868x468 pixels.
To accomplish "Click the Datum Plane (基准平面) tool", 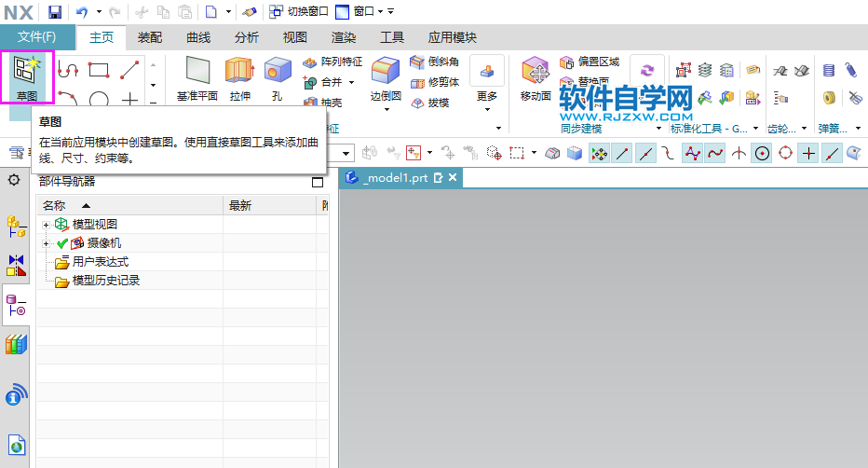I will pyautogui.click(x=197, y=79).
